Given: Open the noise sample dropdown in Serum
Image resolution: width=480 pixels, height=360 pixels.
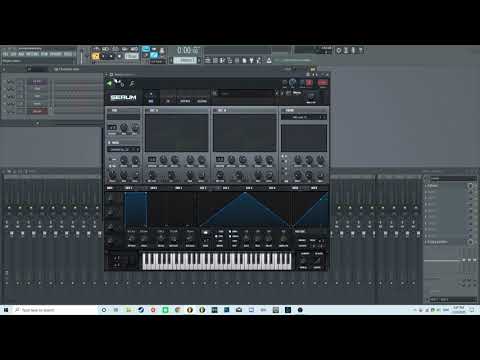Looking at the screenshot, I should click(123, 149).
